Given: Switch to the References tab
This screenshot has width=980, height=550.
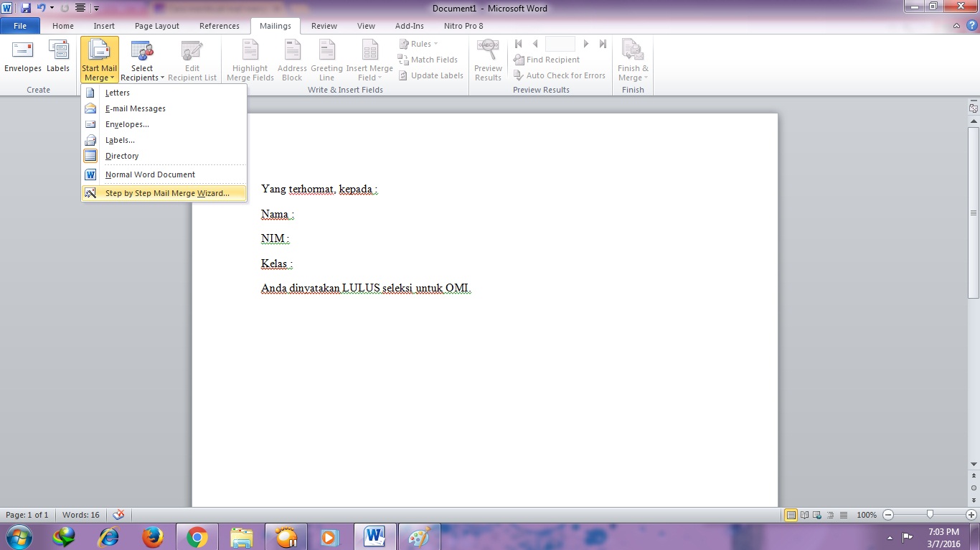Looking at the screenshot, I should [220, 26].
